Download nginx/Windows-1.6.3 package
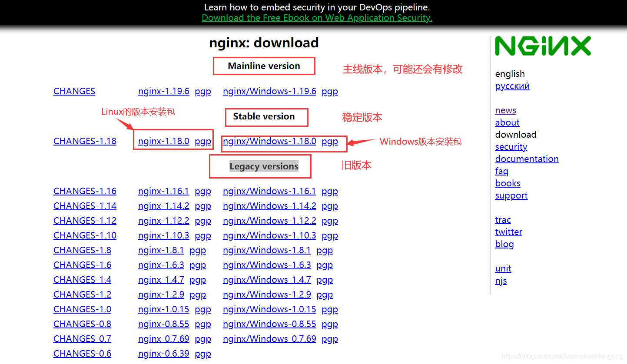 pyautogui.click(x=267, y=265)
